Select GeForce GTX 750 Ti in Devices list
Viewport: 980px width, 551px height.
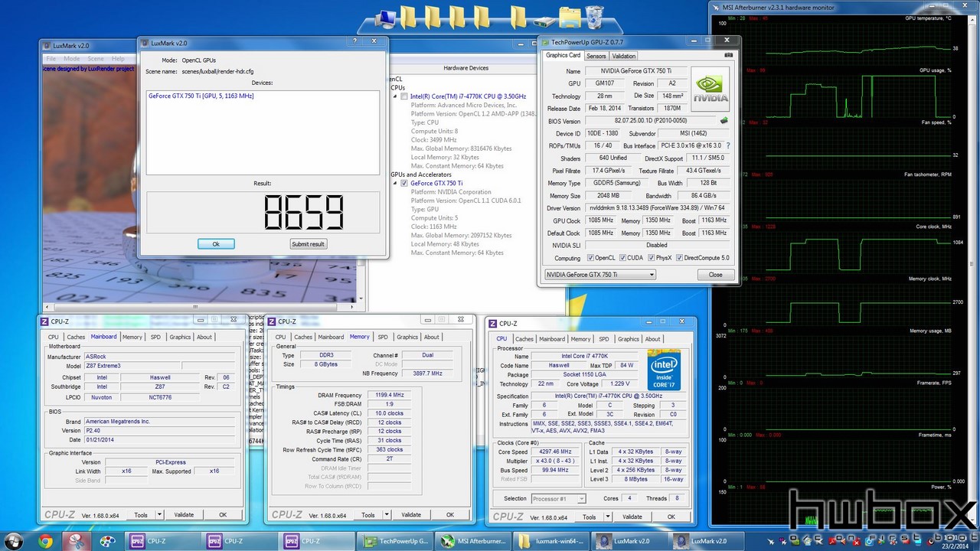click(x=201, y=96)
